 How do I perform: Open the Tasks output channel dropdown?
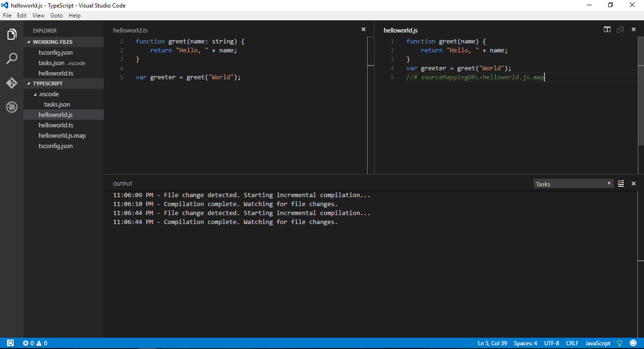[573, 183]
